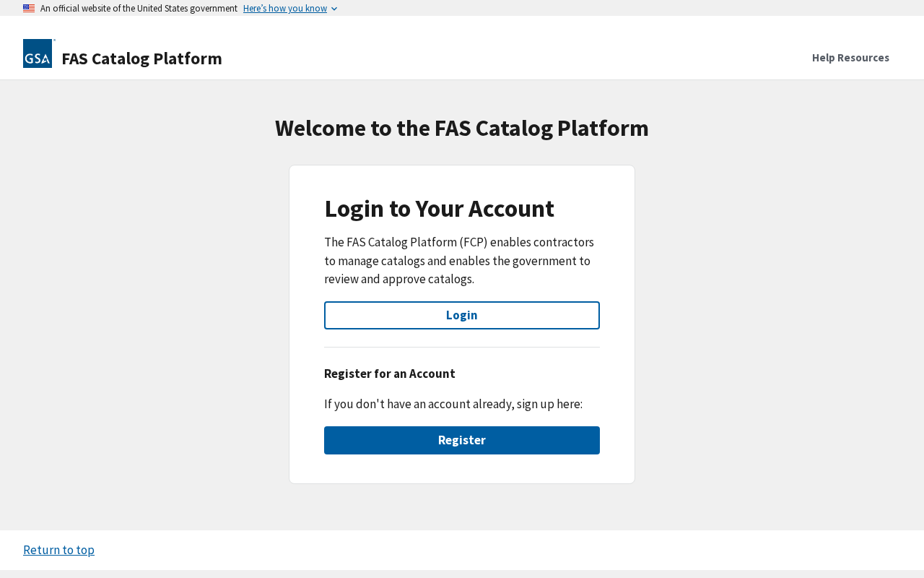Click the "Register for an Account" subheading
The image size is (924, 578).
[x=389, y=374]
